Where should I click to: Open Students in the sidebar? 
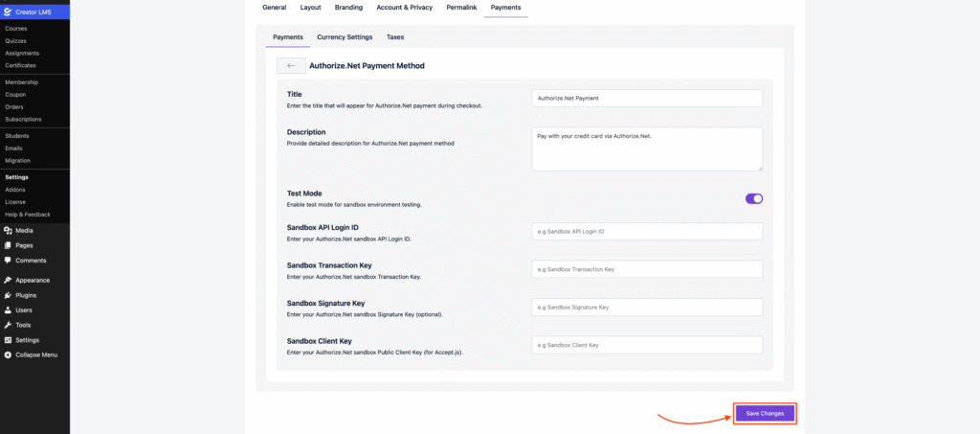[17, 136]
